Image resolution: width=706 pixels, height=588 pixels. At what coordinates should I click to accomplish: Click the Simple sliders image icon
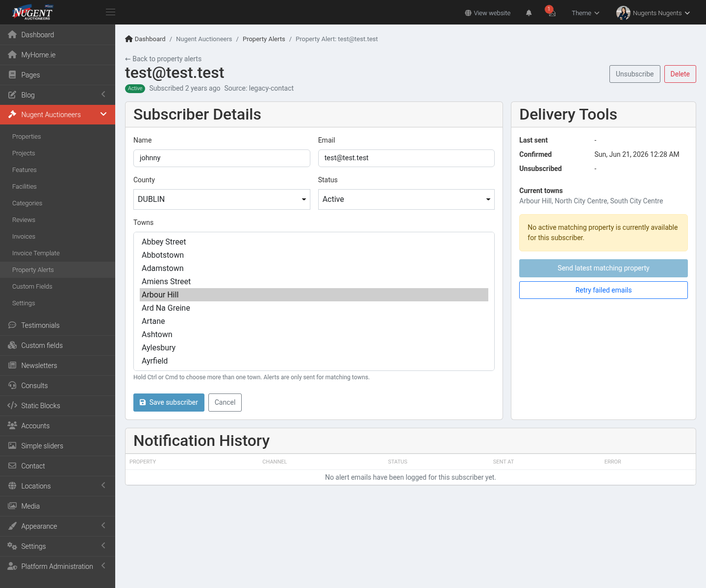point(12,446)
